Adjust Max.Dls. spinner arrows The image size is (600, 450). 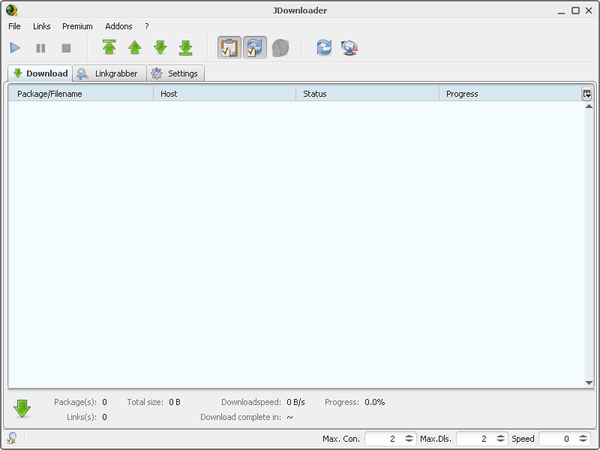(x=501, y=439)
